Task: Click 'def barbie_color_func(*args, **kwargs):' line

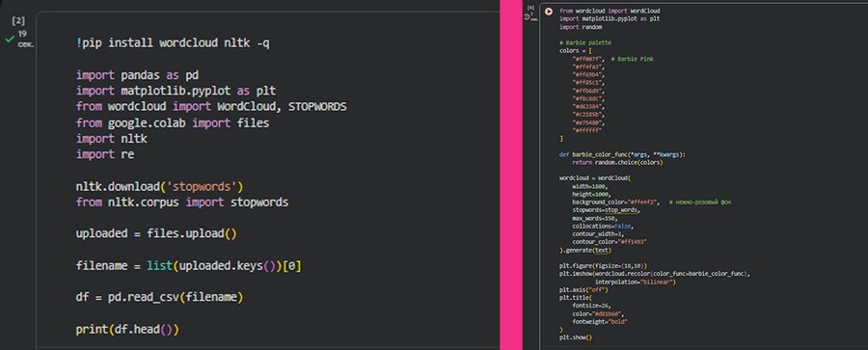Action: point(622,154)
